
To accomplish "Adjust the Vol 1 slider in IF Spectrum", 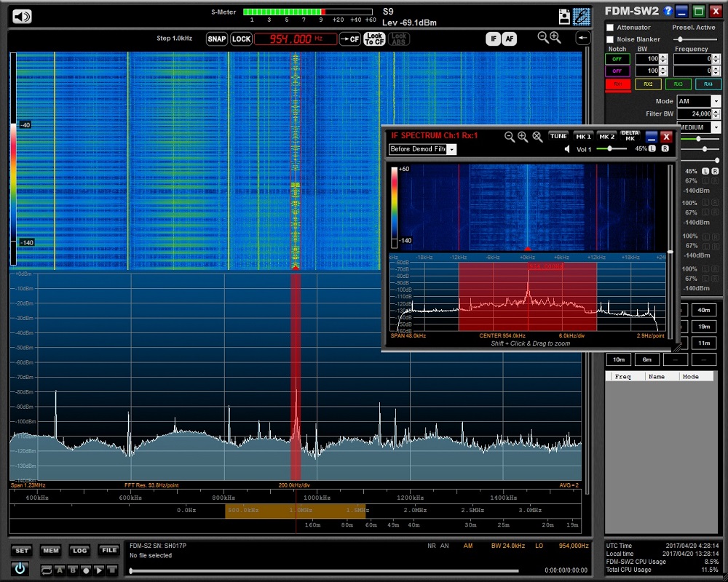I will tap(609, 148).
